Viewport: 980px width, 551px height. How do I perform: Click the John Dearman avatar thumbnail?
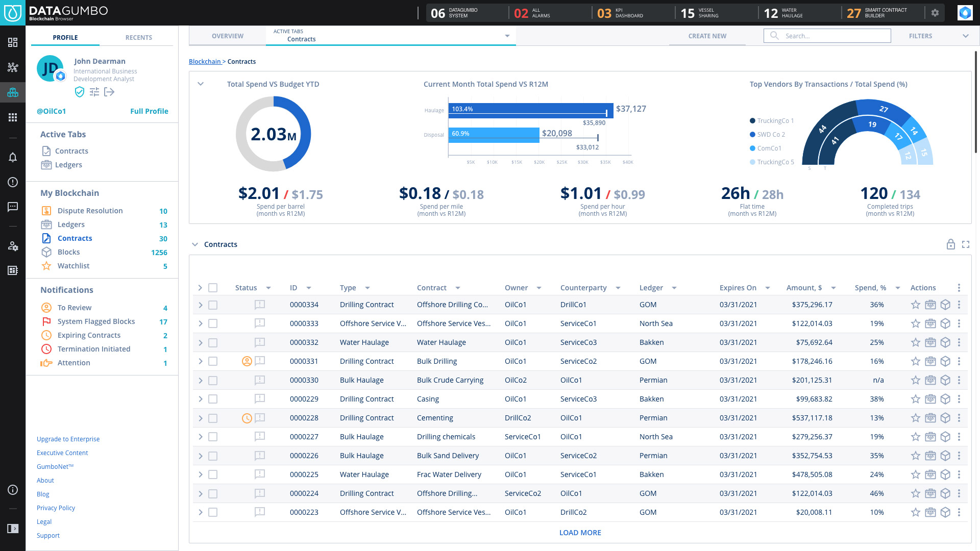click(x=50, y=69)
